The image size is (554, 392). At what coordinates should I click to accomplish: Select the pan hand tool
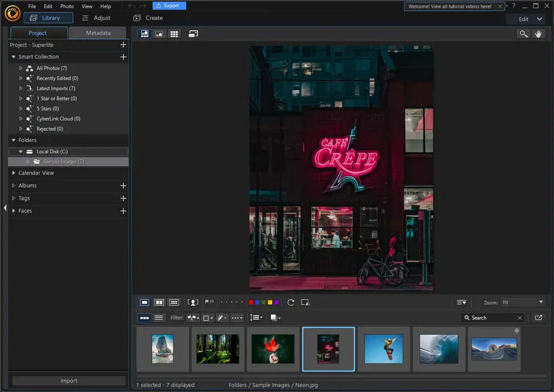(x=538, y=34)
